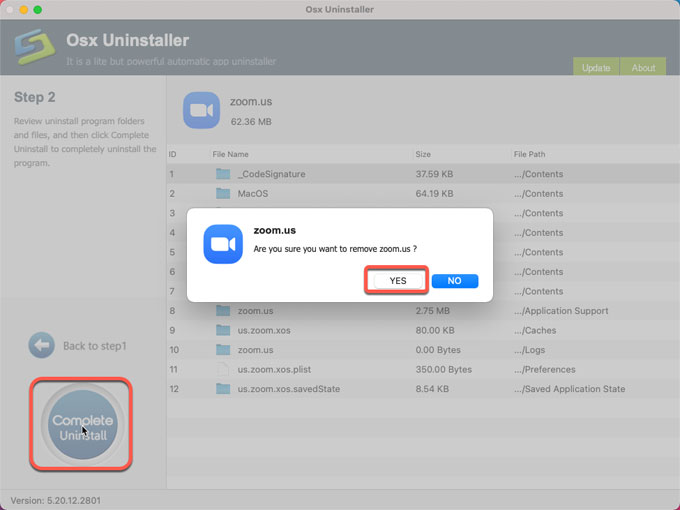Select the us.zoom.xos folder icon in row 9

(223, 330)
